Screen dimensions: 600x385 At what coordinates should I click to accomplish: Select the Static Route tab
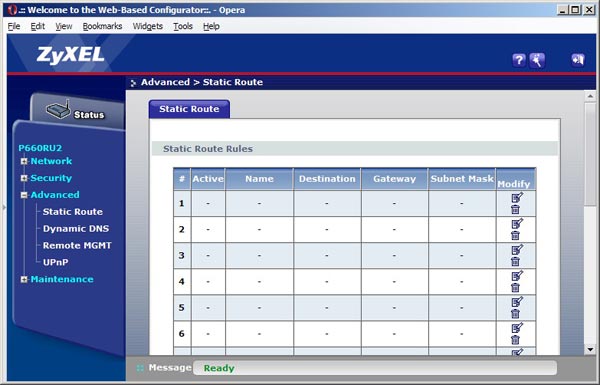tap(189, 109)
